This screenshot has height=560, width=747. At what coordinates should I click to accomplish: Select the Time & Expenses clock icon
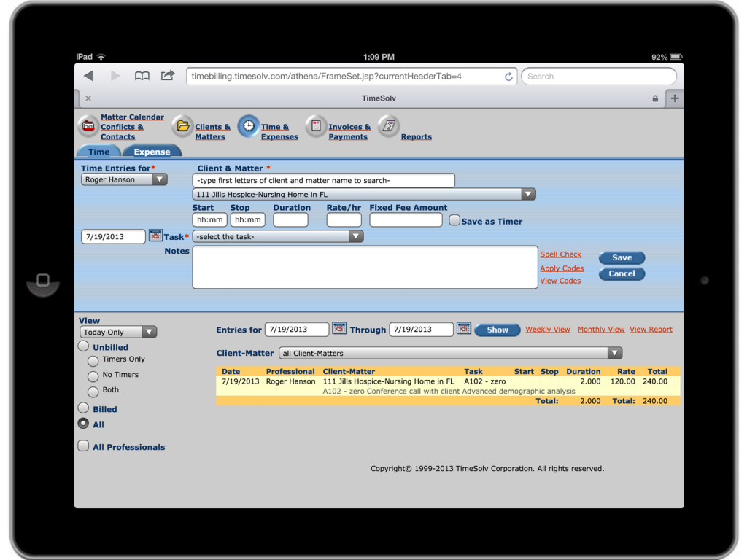tap(248, 127)
